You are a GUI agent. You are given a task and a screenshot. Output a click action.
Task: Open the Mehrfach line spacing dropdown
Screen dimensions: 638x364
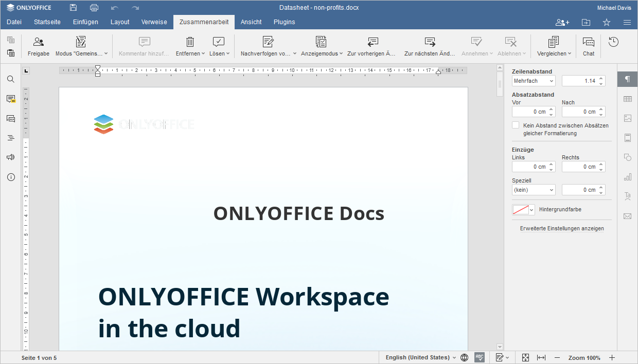[x=534, y=81]
